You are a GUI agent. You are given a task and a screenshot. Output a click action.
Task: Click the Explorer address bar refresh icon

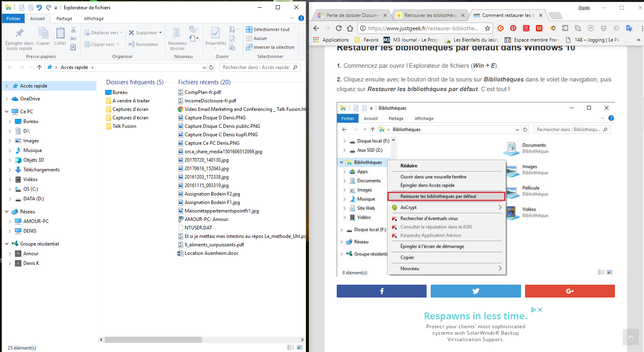tap(211, 67)
